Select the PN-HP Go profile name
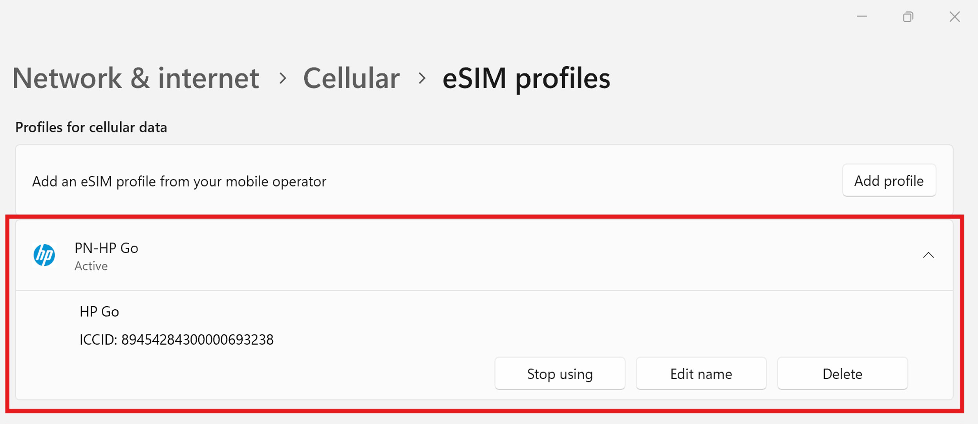Image resolution: width=980 pixels, height=424 pixels. point(106,248)
